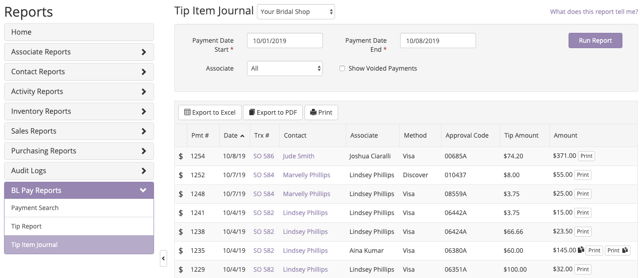Print the receipt for the $25.00 payment
This screenshot has width=644, height=278.
(x=583, y=194)
